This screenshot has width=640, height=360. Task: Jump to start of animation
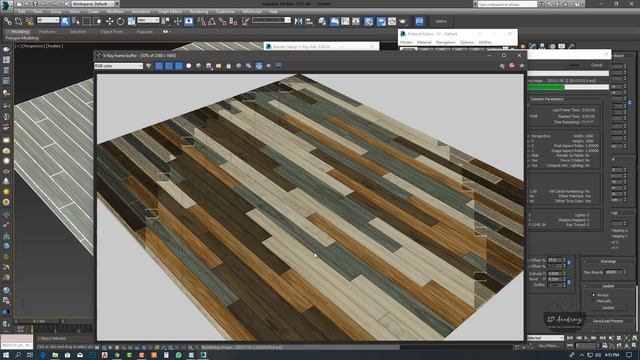570,338
